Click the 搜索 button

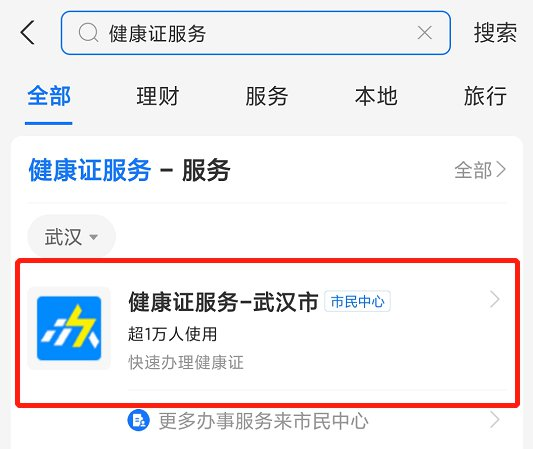click(x=495, y=33)
